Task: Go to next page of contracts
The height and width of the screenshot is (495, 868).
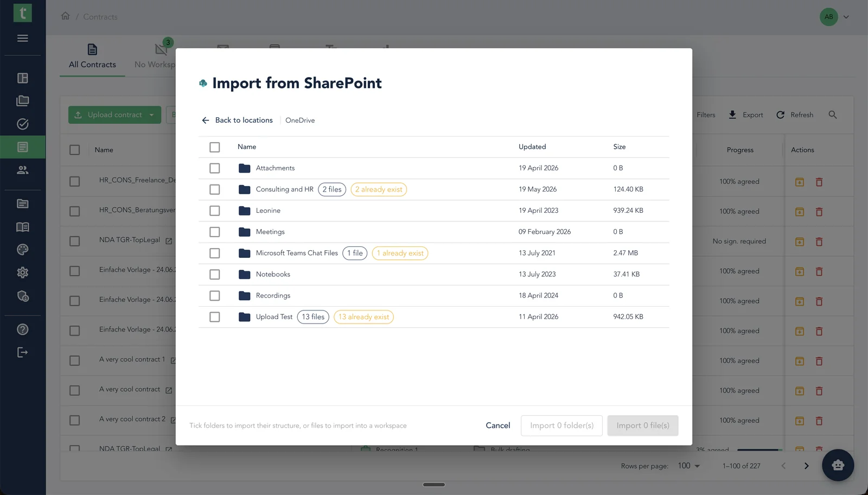Action: point(807,466)
